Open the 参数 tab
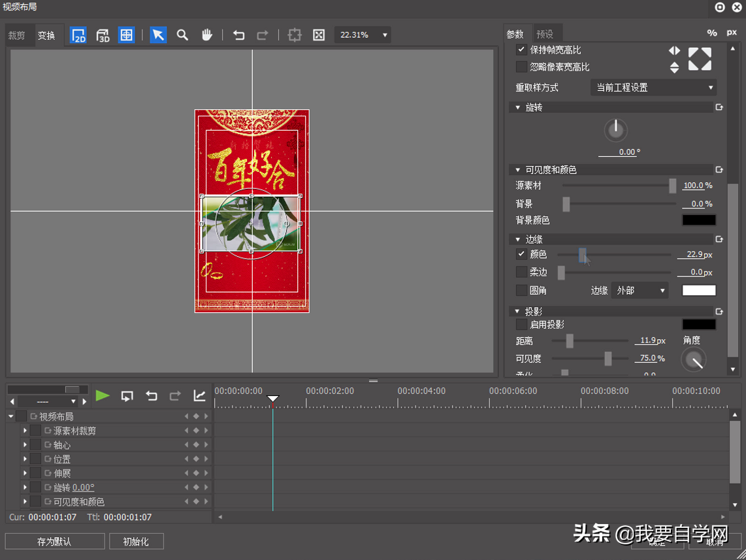Viewport: 746px width, 560px height. coord(515,34)
